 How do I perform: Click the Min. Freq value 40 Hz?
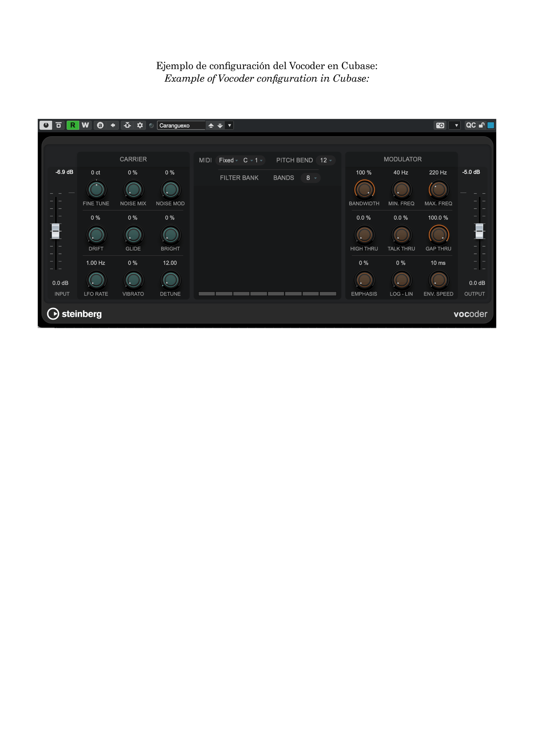pyautogui.click(x=400, y=172)
